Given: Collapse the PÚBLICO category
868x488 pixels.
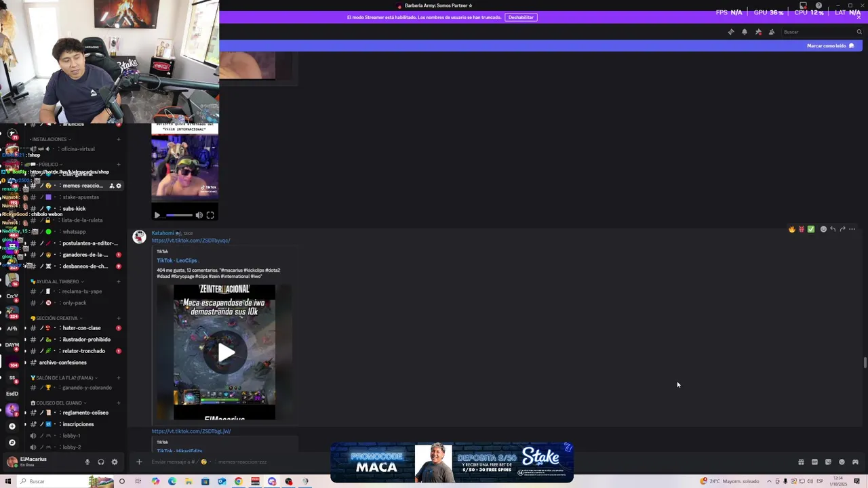Looking at the screenshot, I should 47,165.
